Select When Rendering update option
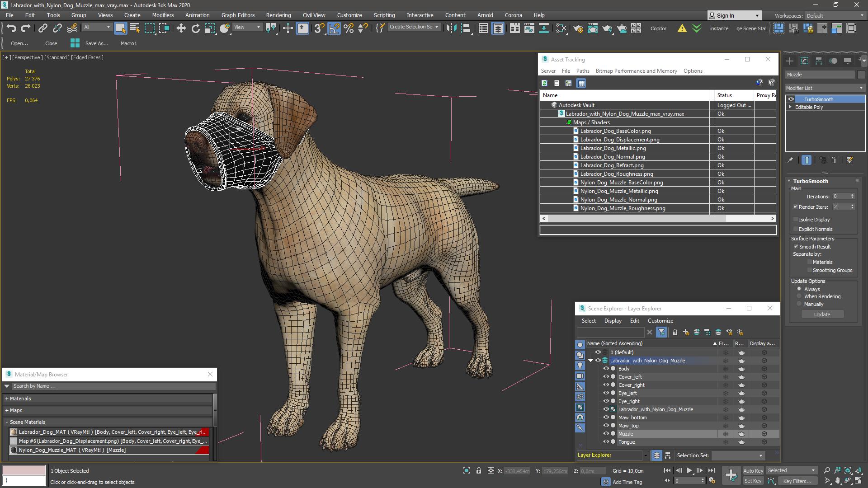This screenshot has height=488, width=868. point(799,296)
